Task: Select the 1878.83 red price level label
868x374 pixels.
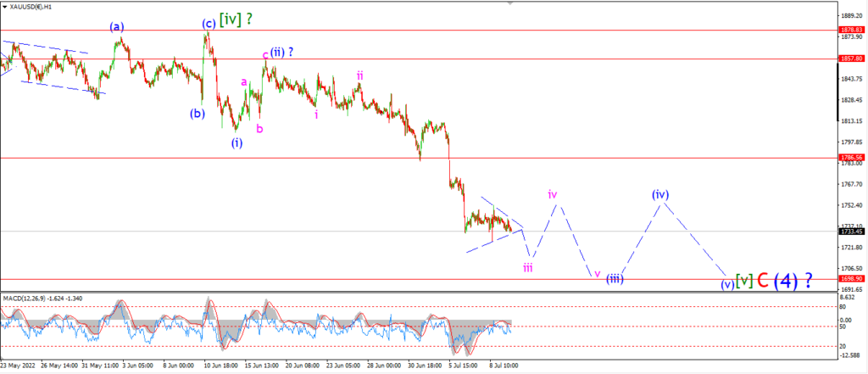Action: pos(851,30)
